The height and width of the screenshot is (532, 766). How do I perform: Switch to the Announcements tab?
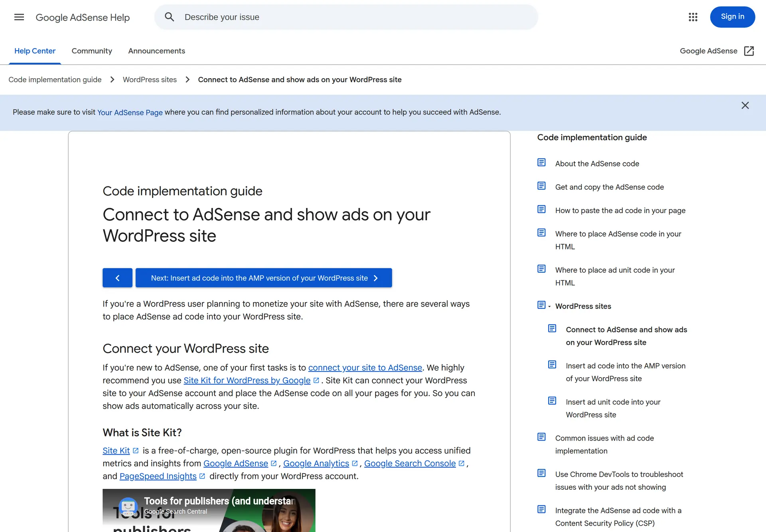[156, 51]
